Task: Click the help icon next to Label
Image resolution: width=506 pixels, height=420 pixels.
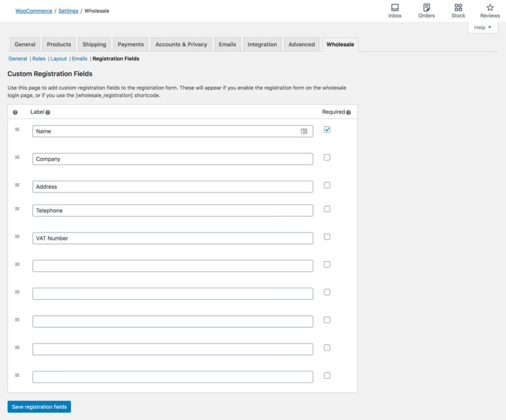Action: [x=47, y=112]
